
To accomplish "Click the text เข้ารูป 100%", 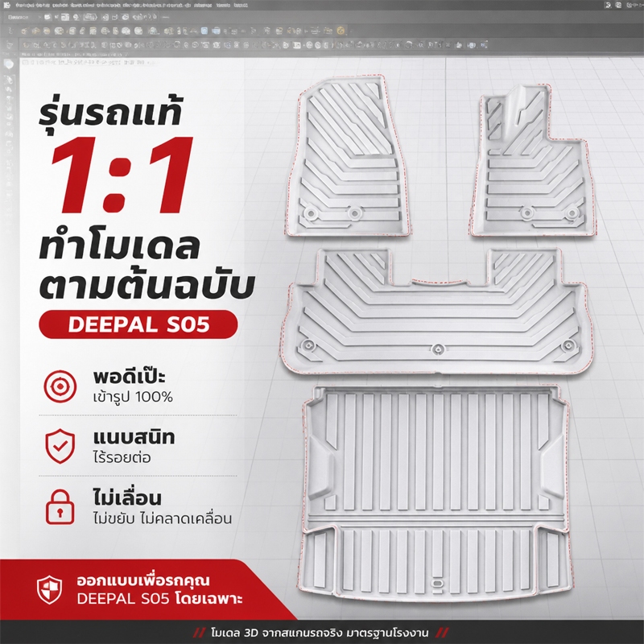I will 133,397.
